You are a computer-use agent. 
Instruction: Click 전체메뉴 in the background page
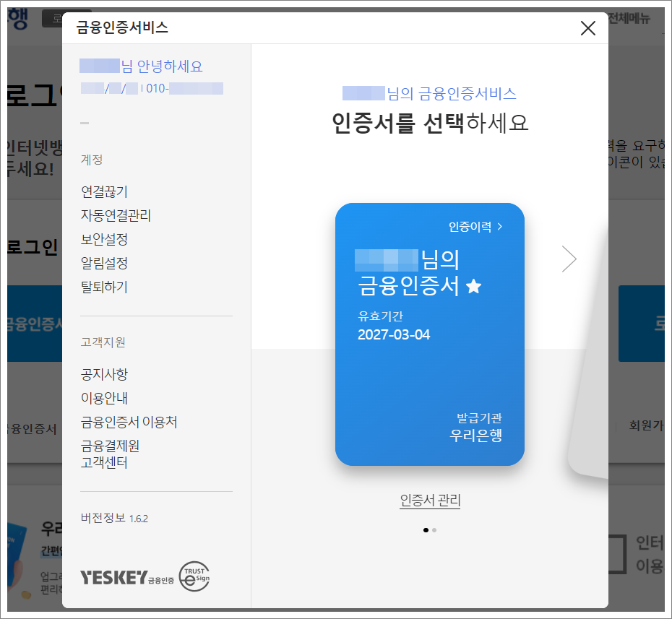629,18
